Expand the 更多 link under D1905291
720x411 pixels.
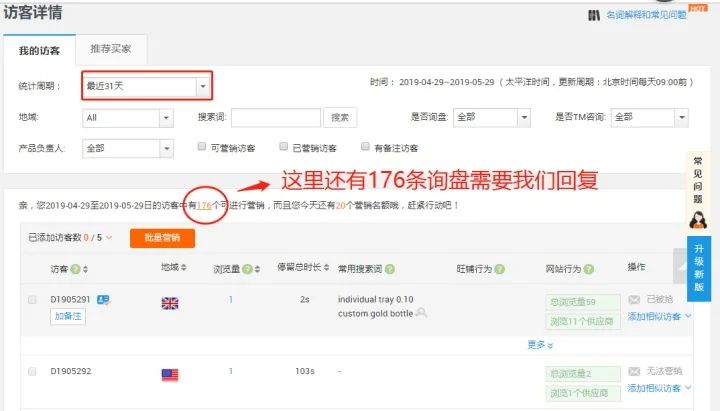(540, 345)
